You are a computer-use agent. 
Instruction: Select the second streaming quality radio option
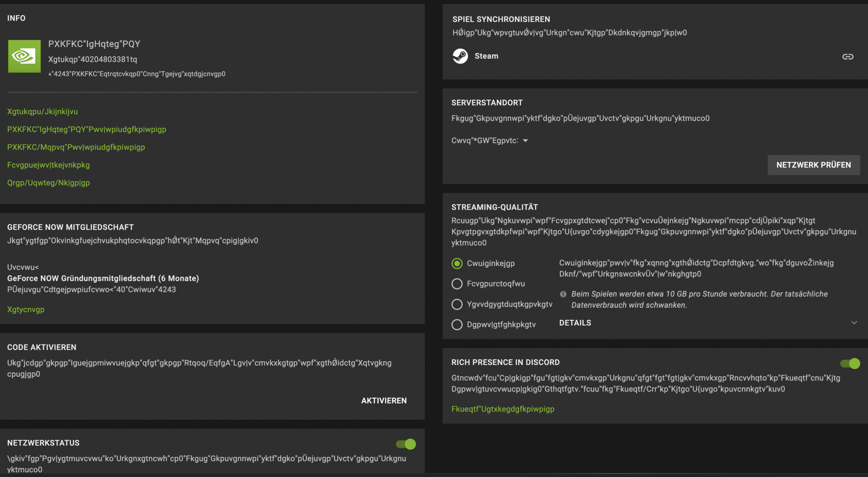pyautogui.click(x=457, y=284)
